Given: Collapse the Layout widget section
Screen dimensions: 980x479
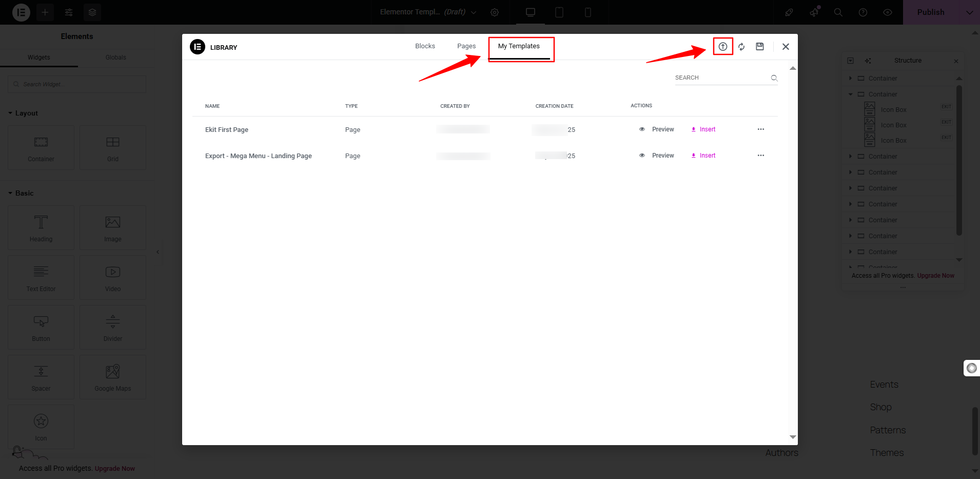Looking at the screenshot, I should 23,113.
